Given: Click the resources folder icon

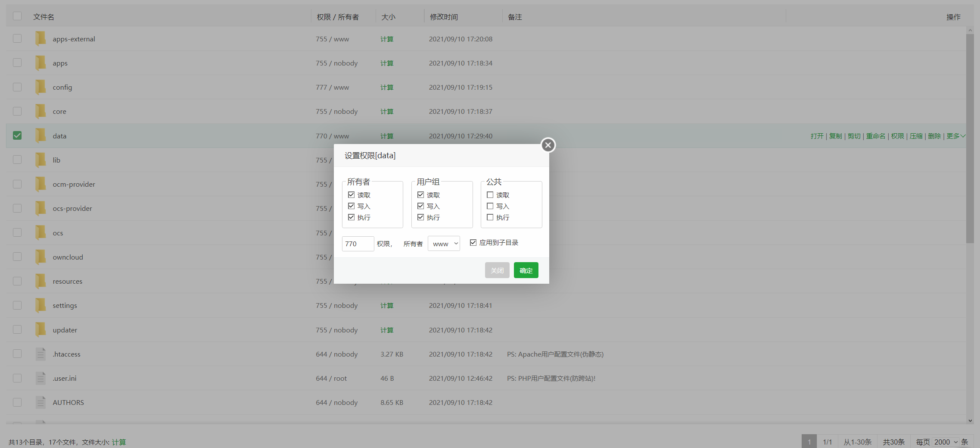Looking at the screenshot, I should pyautogui.click(x=40, y=281).
